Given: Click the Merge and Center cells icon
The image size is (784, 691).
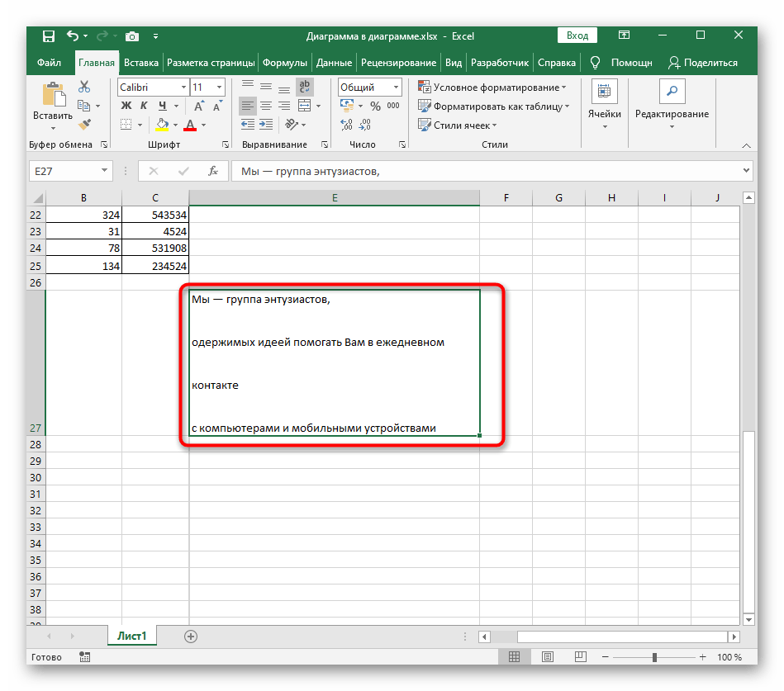Looking at the screenshot, I should (305, 106).
